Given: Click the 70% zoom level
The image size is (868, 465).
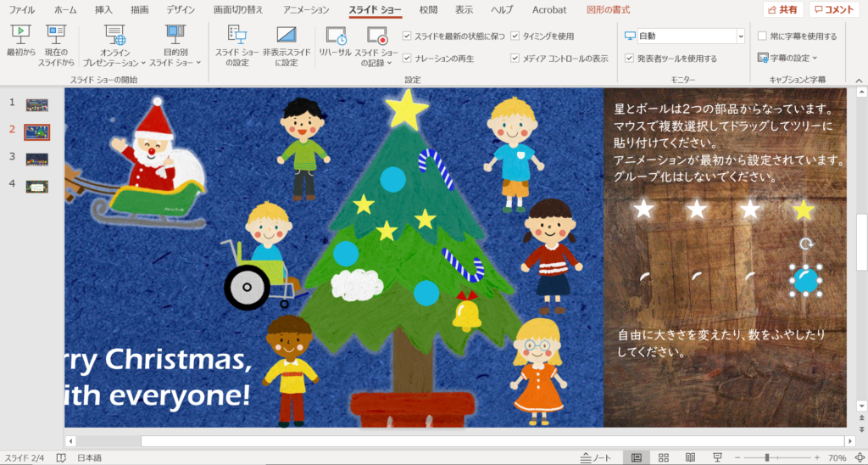Looking at the screenshot, I should click(x=837, y=458).
